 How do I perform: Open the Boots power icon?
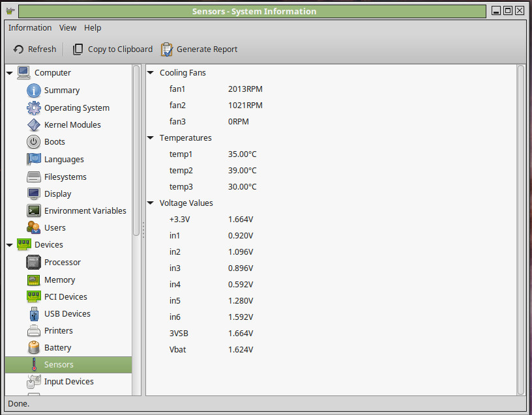pyautogui.click(x=34, y=142)
